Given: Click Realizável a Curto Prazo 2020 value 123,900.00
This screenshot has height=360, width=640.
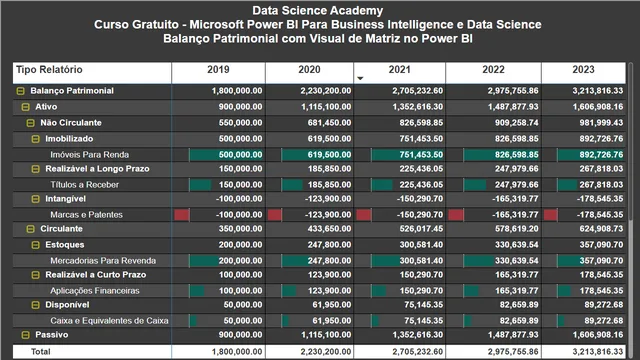Looking at the screenshot, I should (329, 275).
